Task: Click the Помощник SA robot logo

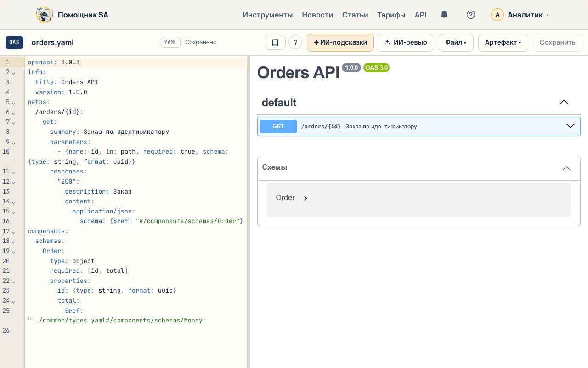Action: coord(45,15)
